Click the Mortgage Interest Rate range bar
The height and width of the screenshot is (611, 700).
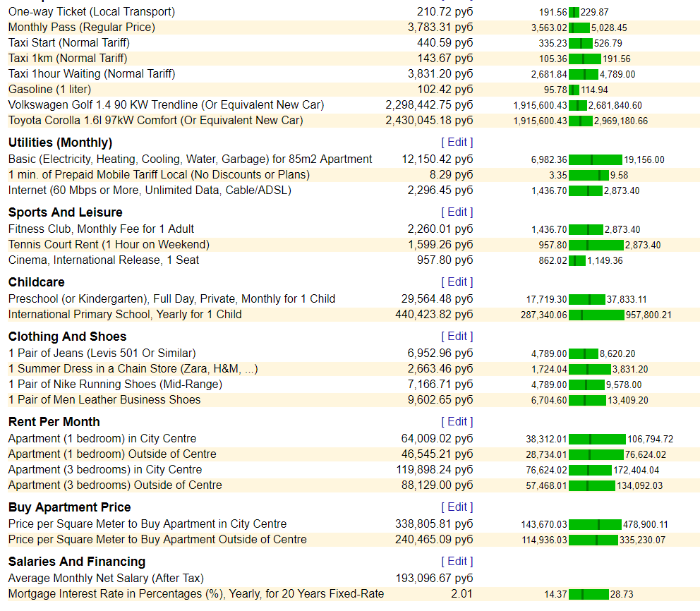pyautogui.click(x=589, y=595)
